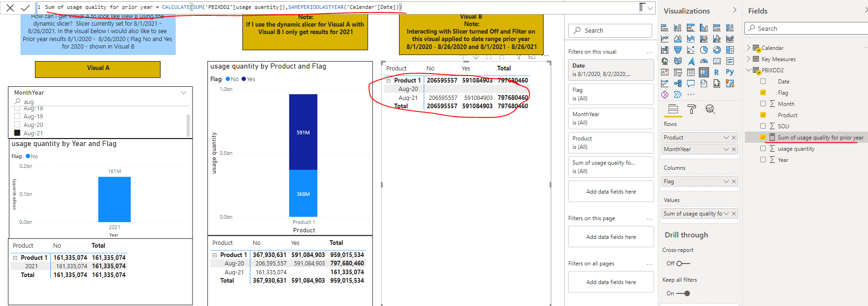Pick the gauge visual
Screen dimensions: 868x306
coord(704,61)
